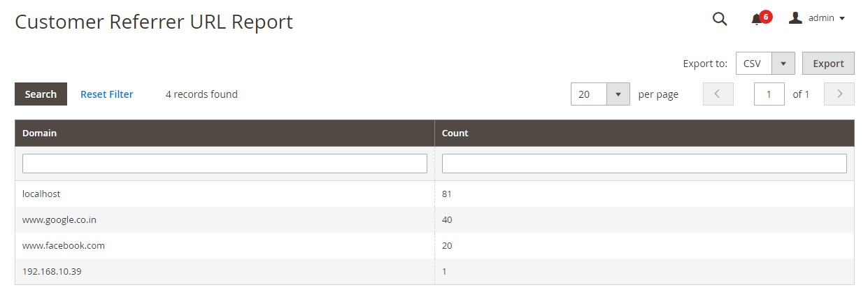This screenshot has height=297, width=868.
Task: View notifications bell with 6 alerts
Action: tap(760, 18)
